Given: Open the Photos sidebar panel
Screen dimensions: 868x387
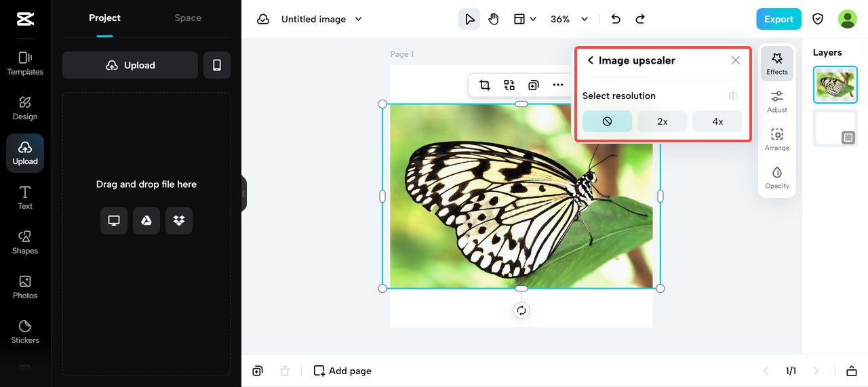Looking at the screenshot, I should tap(25, 287).
